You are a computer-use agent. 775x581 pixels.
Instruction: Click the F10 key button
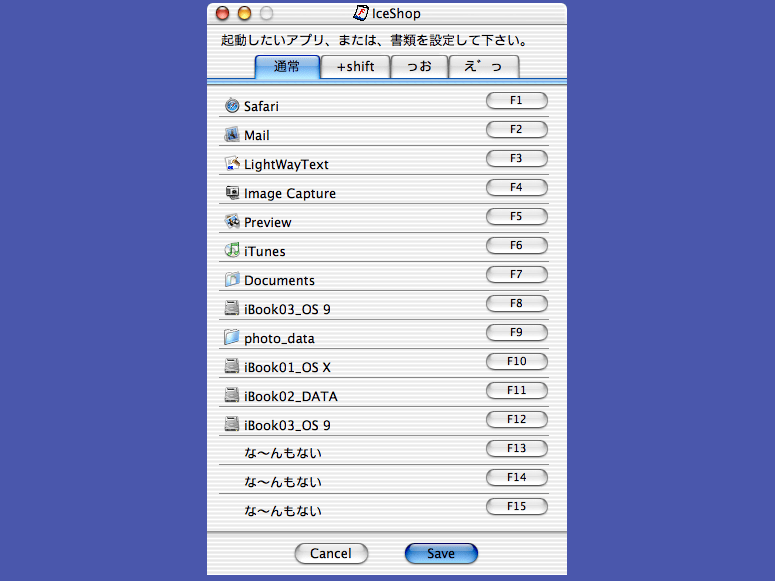click(517, 361)
